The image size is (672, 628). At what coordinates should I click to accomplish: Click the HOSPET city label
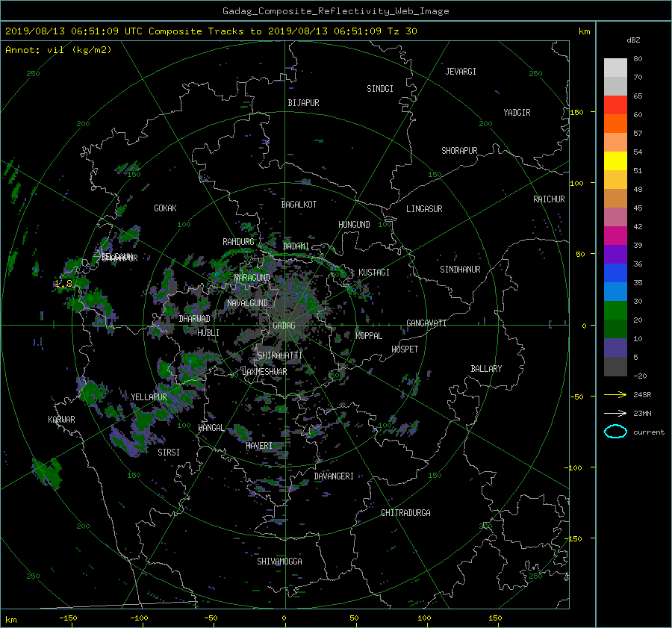tap(405, 349)
